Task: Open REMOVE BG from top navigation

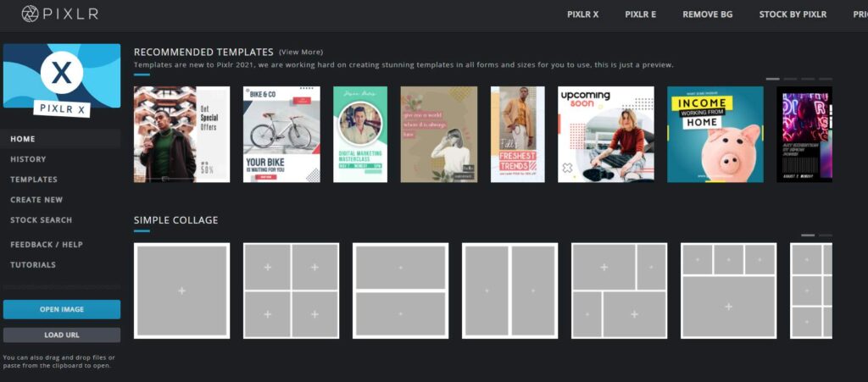Action: (x=708, y=14)
